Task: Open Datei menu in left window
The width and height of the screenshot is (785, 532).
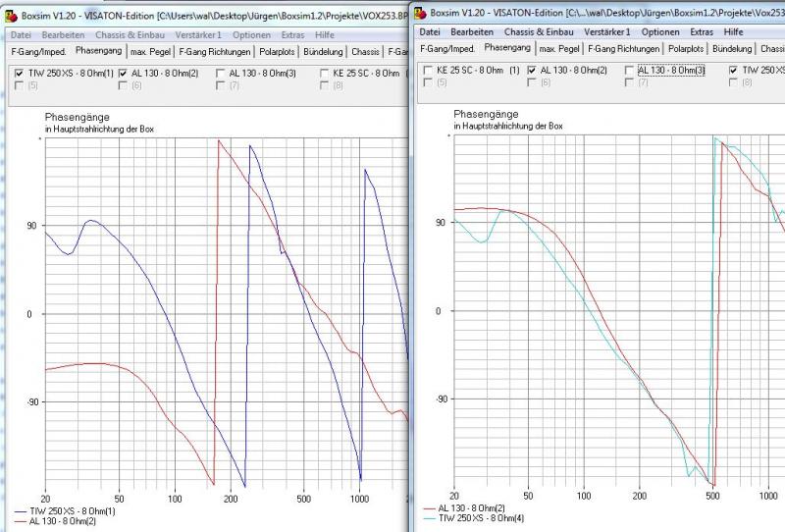Action: pyautogui.click(x=22, y=34)
